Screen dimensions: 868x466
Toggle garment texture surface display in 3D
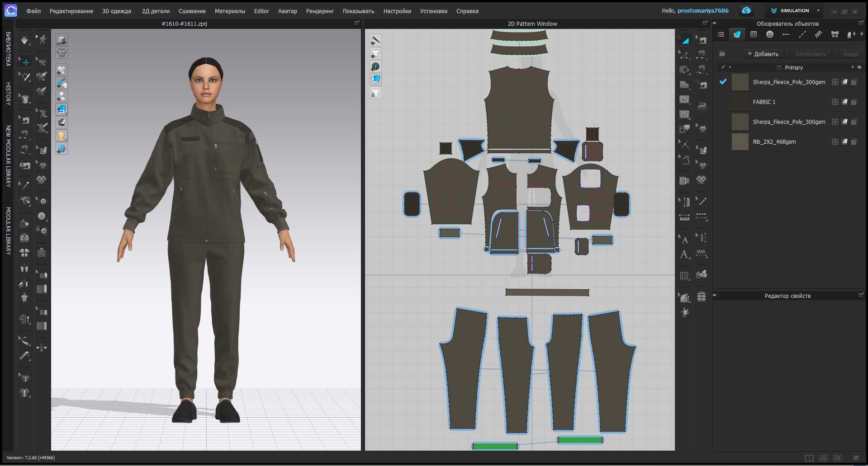[62, 109]
